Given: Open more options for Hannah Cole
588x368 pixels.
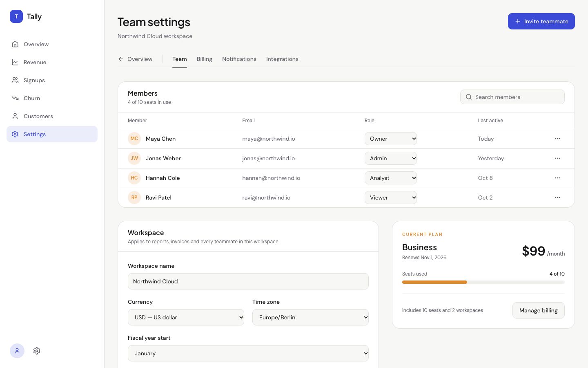Looking at the screenshot, I should point(557,178).
